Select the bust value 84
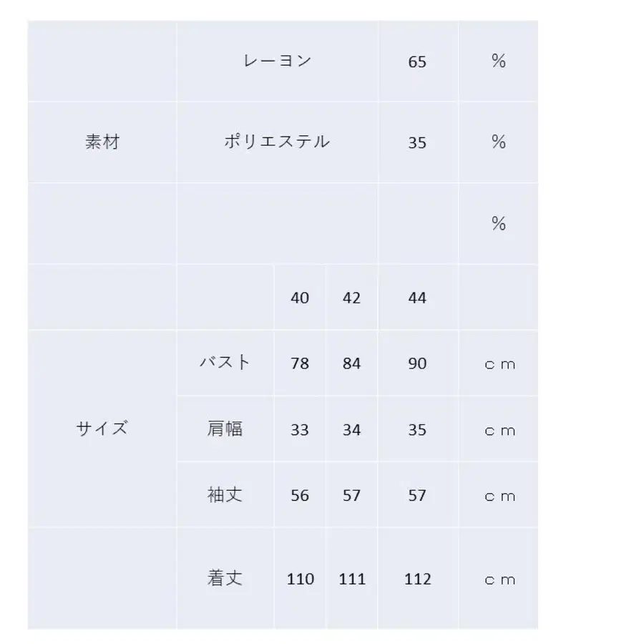644x644 pixels. pyautogui.click(x=351, y=364)
